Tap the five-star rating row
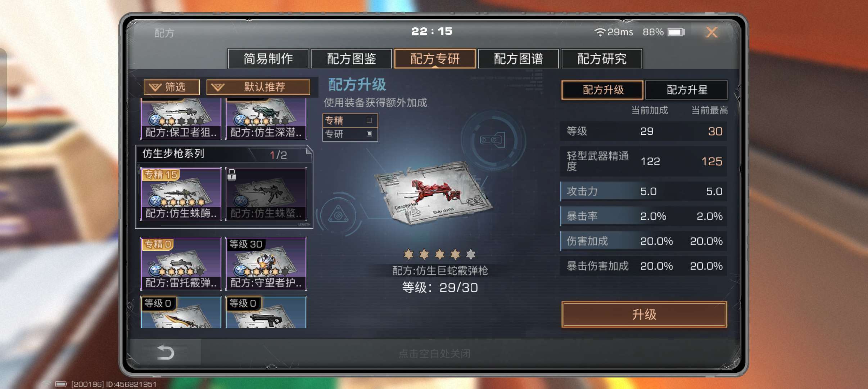 tap(439, 255)
